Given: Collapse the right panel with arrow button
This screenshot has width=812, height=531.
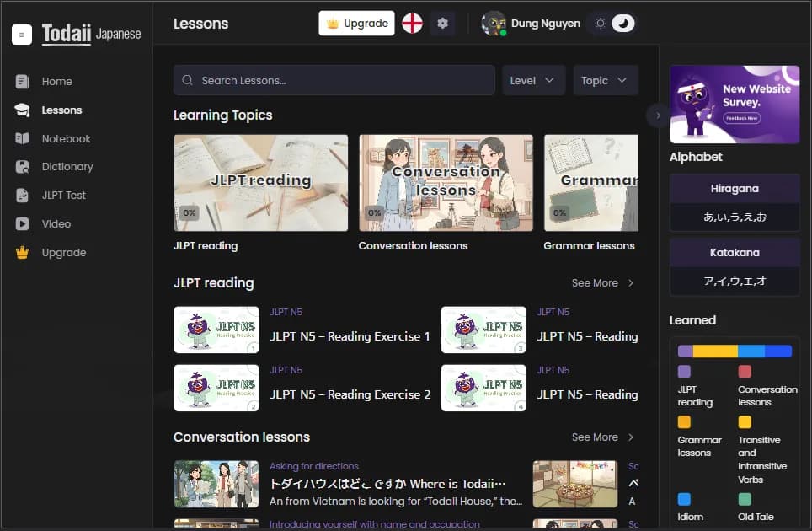Looking at the screenshot, I should tap(658, 115).
